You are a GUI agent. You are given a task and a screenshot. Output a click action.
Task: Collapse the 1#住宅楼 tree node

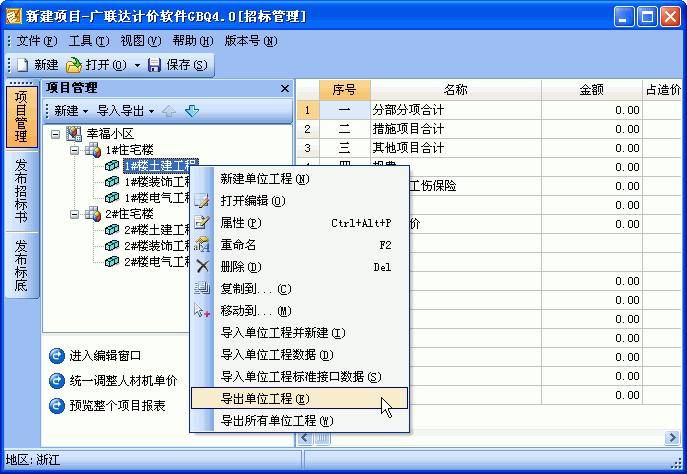(x=74, y=150)
